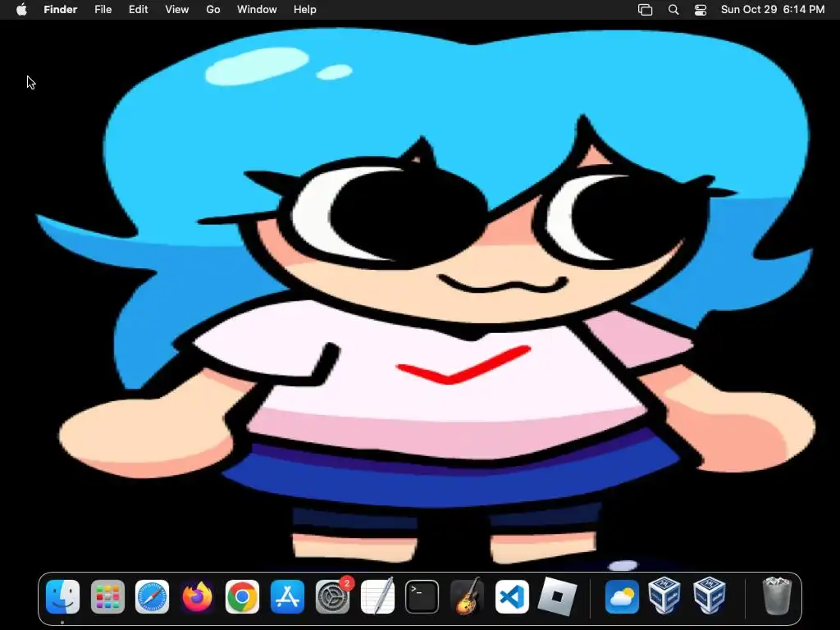Open the Weather app icon
Viewport: 840px width, 630px height.
click(622, 597)
